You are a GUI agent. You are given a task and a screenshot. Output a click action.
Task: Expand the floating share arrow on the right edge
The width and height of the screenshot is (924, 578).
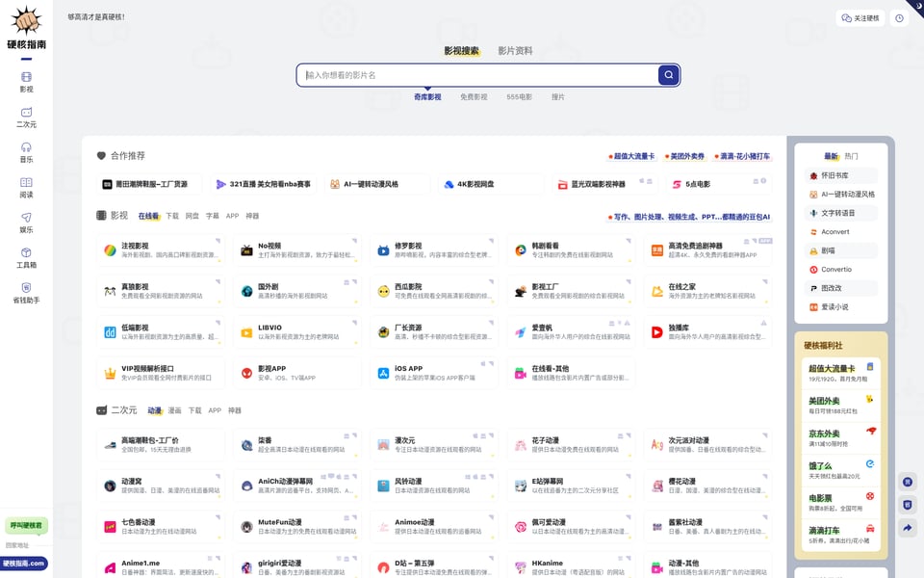click(906, 527)
